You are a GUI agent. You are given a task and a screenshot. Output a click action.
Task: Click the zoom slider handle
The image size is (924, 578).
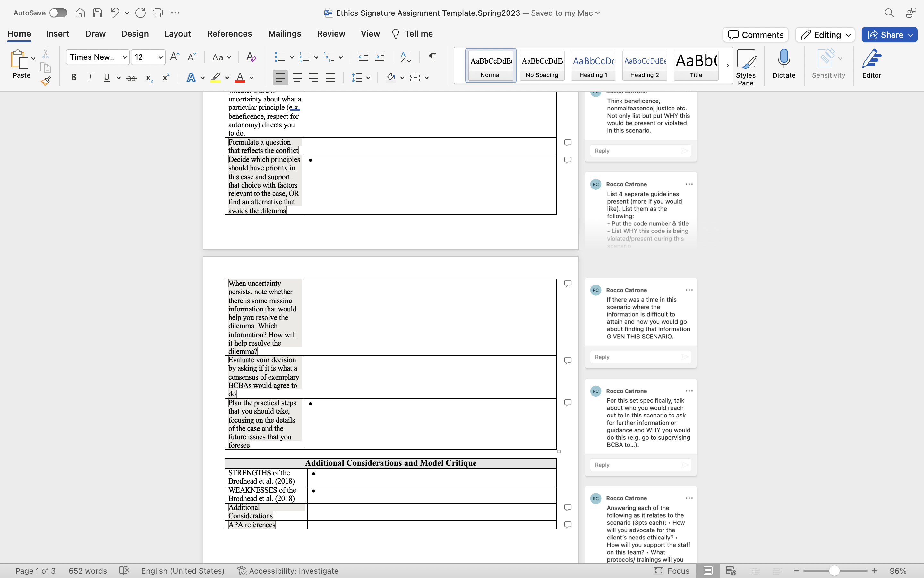pos(834,571)
